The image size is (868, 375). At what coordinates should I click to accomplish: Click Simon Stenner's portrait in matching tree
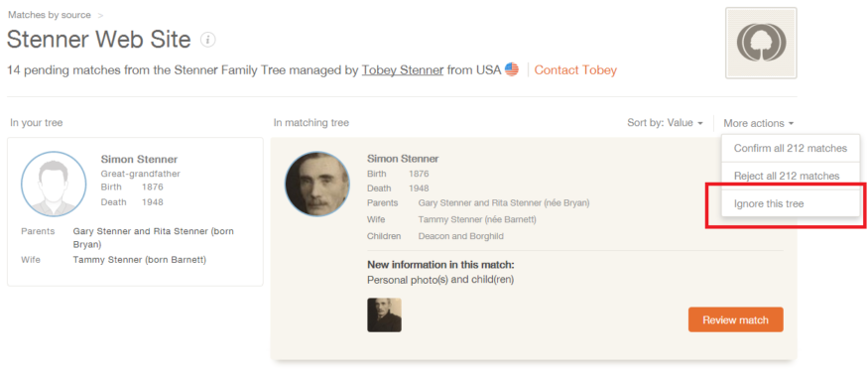pos(317,184)
